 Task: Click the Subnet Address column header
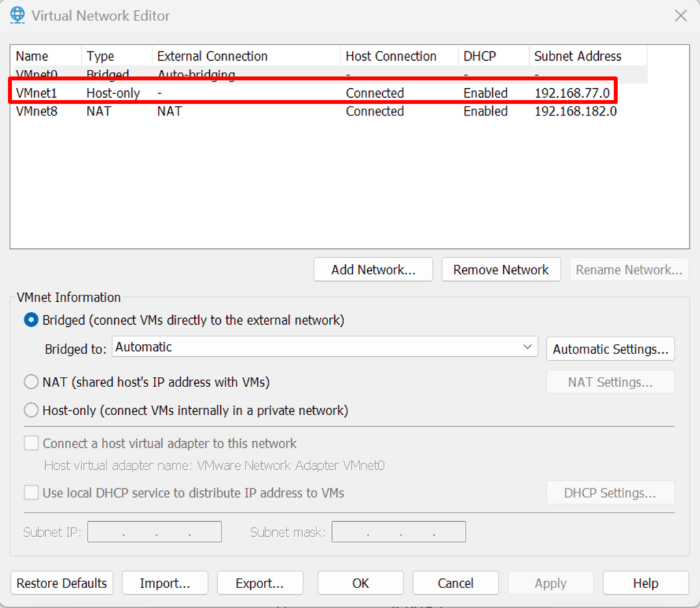589,56
